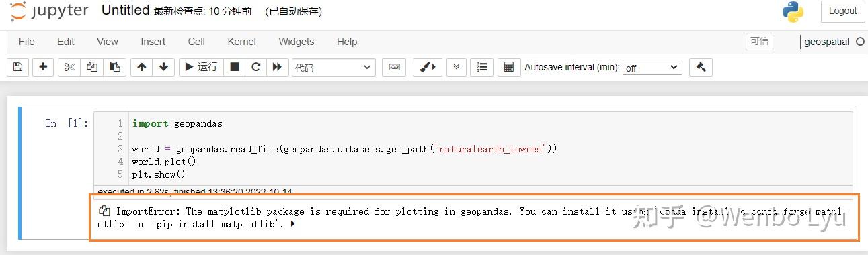This screenshot has height=255, width=868.
Task: Move selected cell up arrow
Action: (x=141, y=67)
